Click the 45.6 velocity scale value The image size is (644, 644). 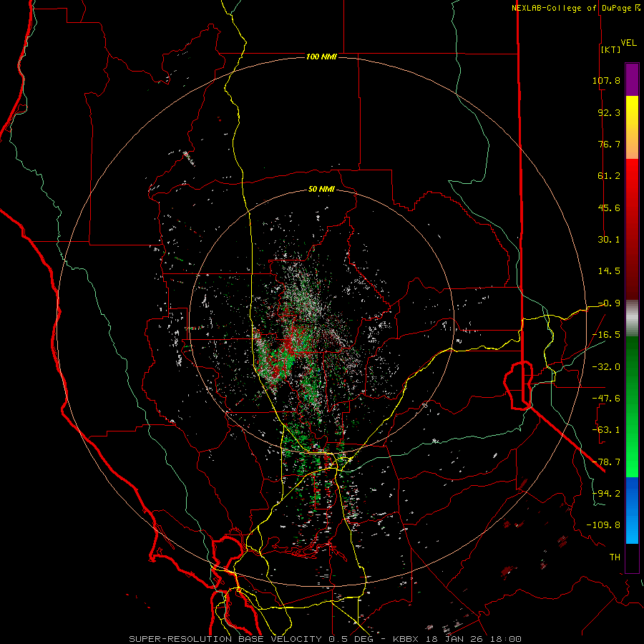tap(609, 208)
